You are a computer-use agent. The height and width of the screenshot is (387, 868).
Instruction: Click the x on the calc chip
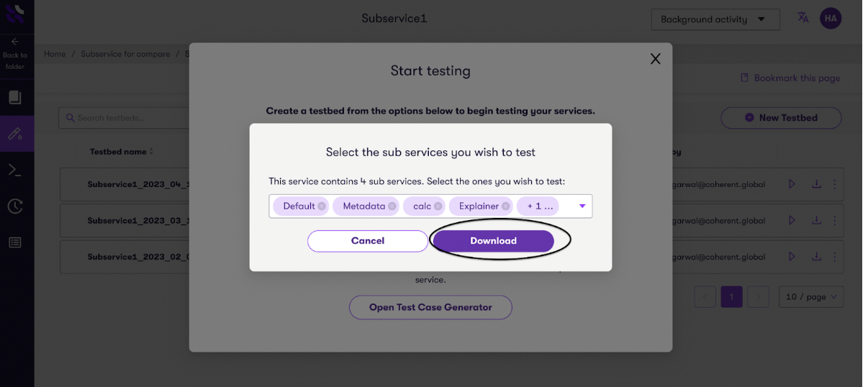click(x=438, y=206)
